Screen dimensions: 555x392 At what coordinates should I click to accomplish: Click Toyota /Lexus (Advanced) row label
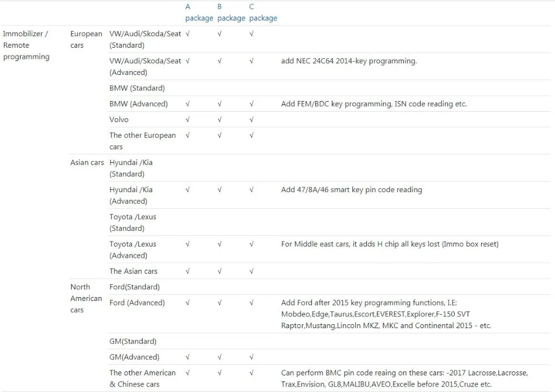click(133, 250)
